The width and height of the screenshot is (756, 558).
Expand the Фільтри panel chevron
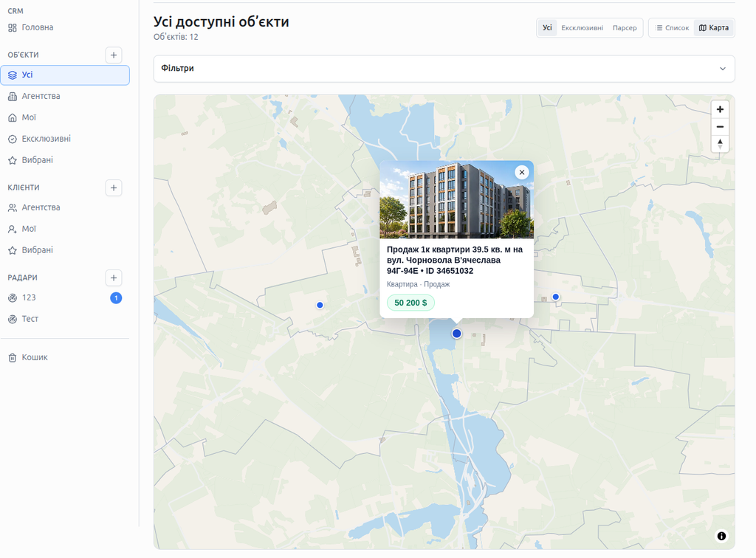point(723,69)
